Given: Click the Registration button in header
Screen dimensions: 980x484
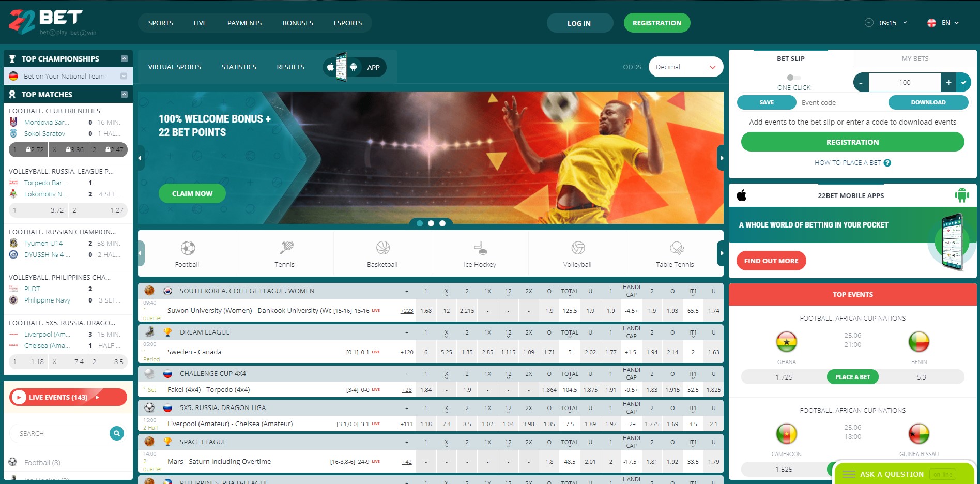Looking at the screenshot, I should (x=657, y=23).
